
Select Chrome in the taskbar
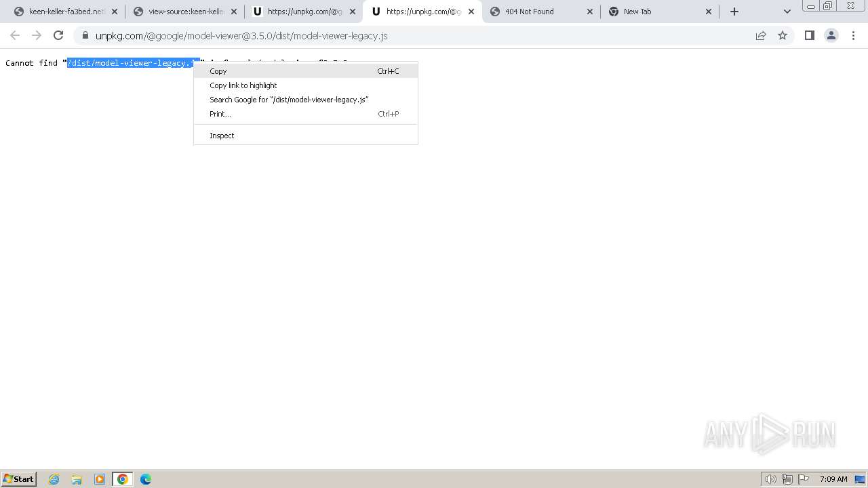coord(123,479)
